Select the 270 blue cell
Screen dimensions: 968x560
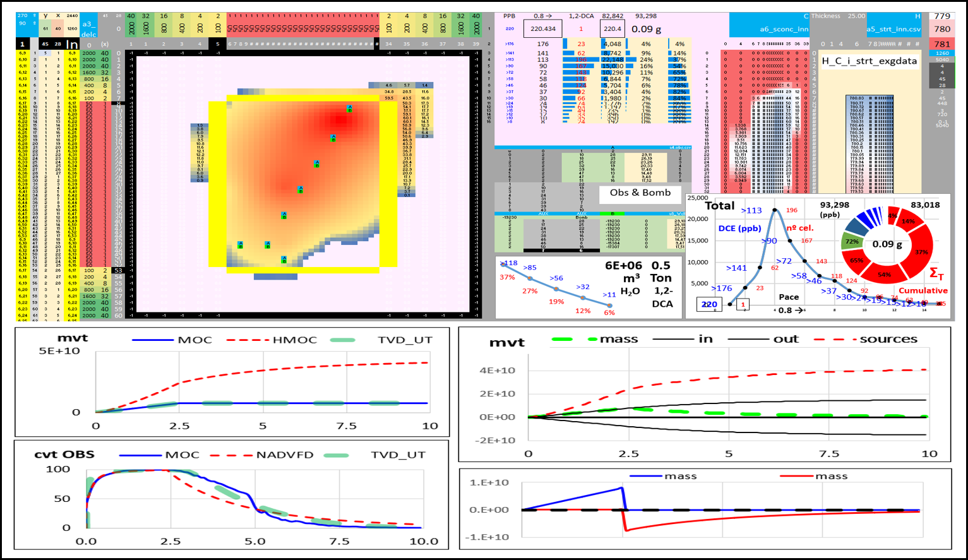click(x=22, y=16)
